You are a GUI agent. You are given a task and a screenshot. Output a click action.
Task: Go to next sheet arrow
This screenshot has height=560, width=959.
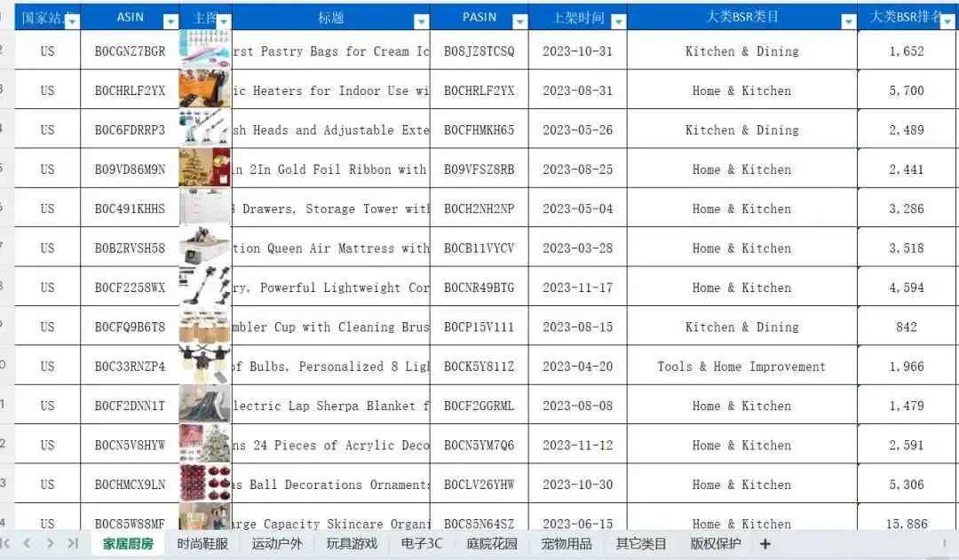pos(50,543)
